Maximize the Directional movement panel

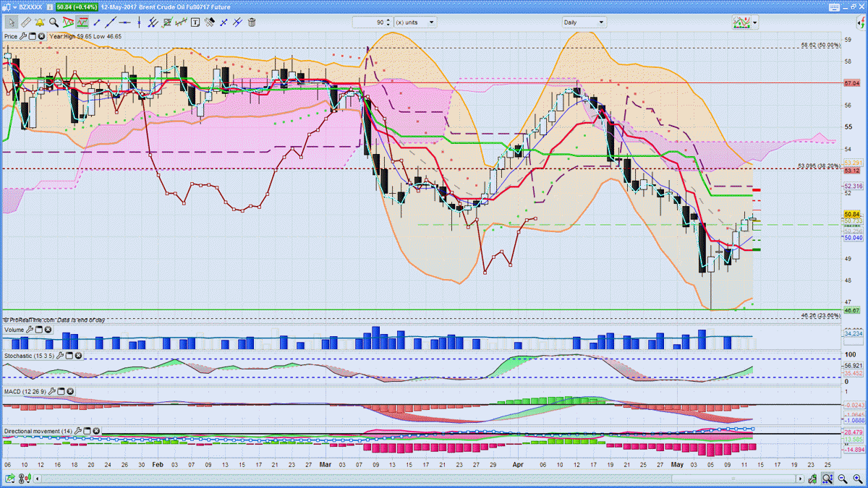(x=87, y=432)
